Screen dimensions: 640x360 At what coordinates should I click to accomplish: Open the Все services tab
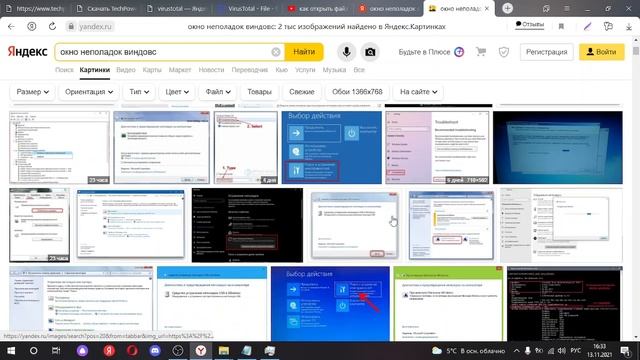[x=359, y=70]
